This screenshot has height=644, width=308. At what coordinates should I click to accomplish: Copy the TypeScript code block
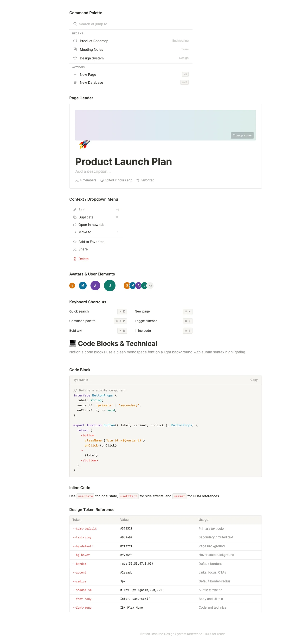point(254,380)
